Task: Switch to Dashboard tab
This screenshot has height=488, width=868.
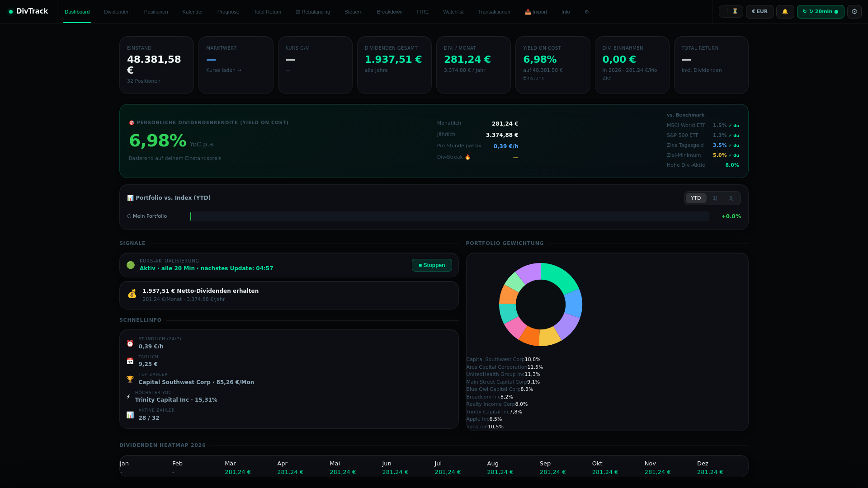Action: 77,12
